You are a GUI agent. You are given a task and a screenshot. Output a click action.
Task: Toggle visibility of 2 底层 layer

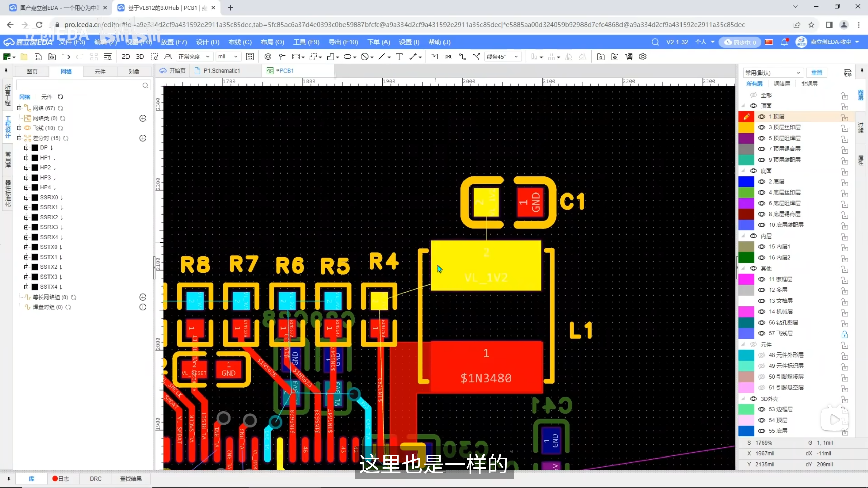point(762,182)
